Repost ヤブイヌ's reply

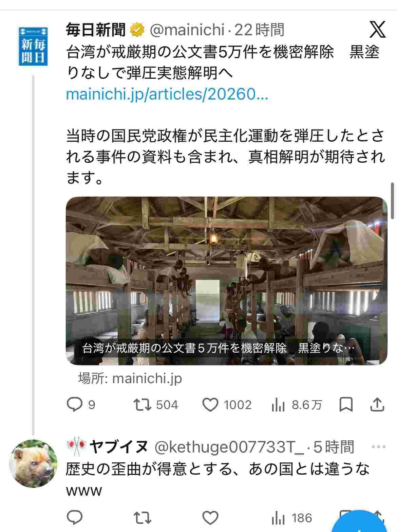point(142,518)
